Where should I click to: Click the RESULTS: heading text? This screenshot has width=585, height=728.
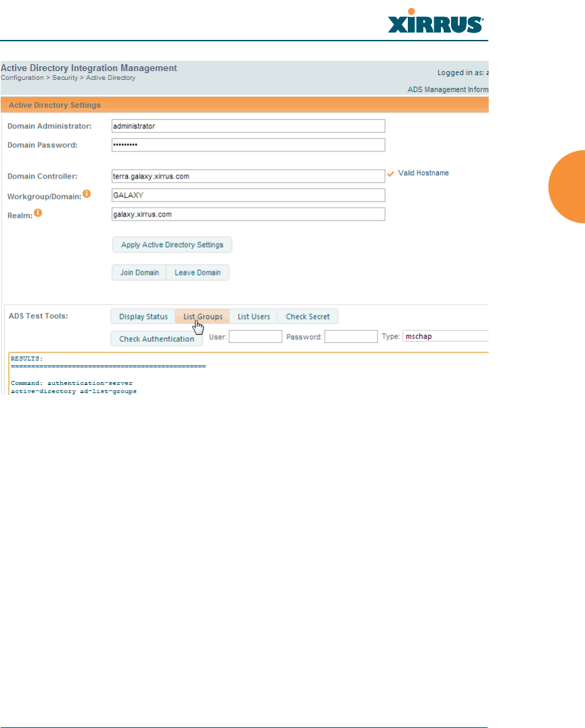click(x=26, y=359)
